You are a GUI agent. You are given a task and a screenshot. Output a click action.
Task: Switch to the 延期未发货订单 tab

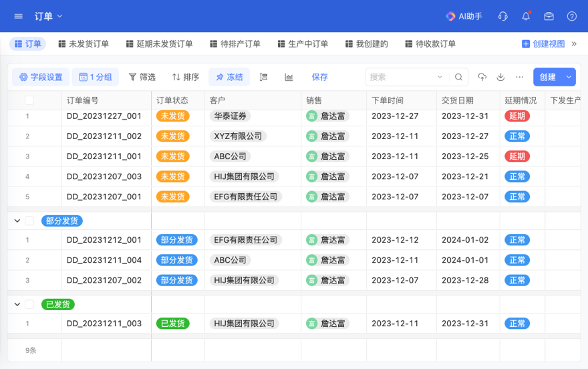tap(160, 44)
